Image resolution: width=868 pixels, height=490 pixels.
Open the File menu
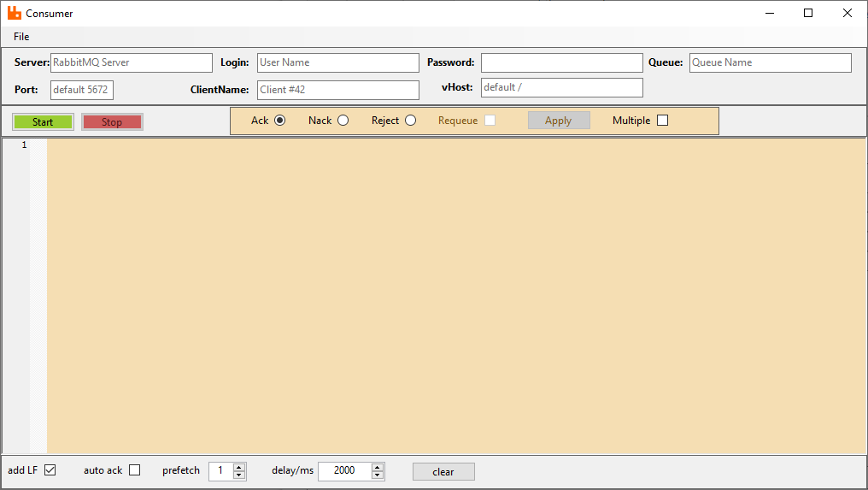tap(21, 37)
